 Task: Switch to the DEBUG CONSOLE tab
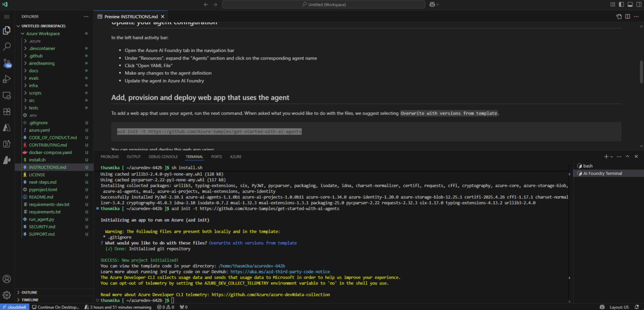(x=164, y=156)
